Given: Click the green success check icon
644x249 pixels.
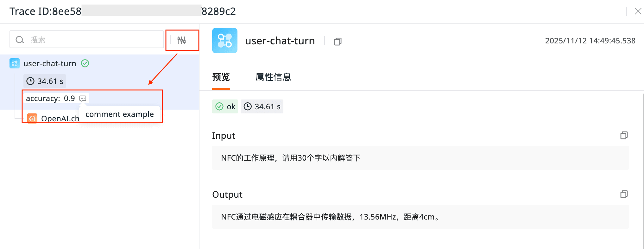Looking at the screenshot, I should point(85,63).
